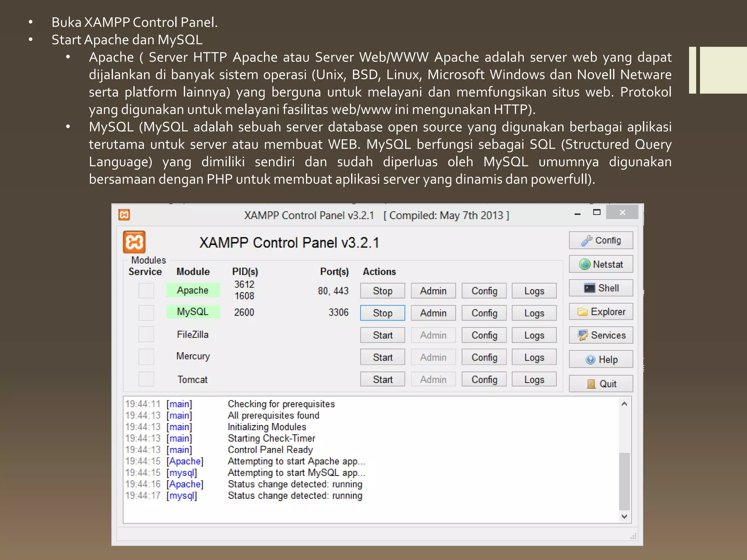Click the Tomcat module name
This screenshot has width=747, height=560.
[193, 380]
